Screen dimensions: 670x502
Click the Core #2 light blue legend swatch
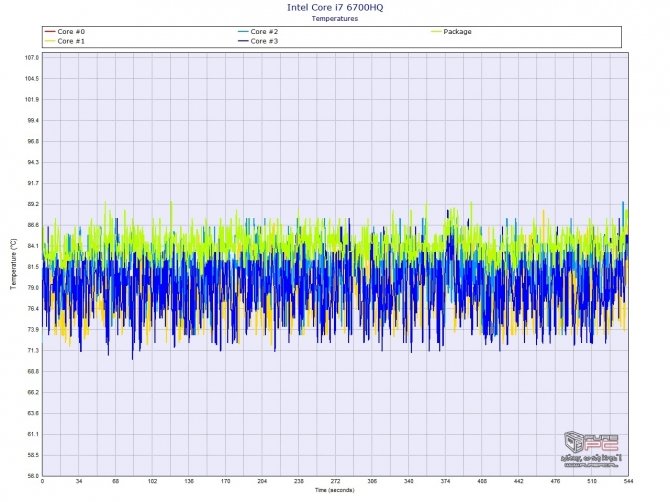pos(243,32)
